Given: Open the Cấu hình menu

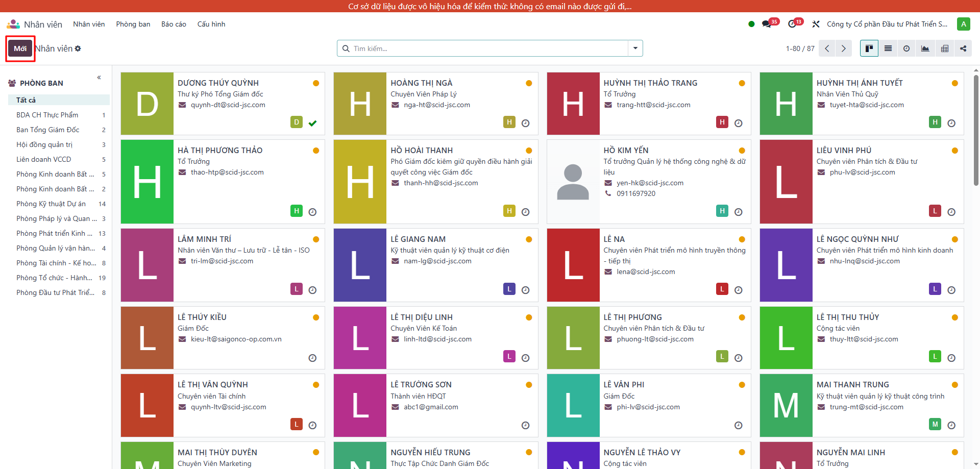Looking at the screenshot, I should 211,24.
